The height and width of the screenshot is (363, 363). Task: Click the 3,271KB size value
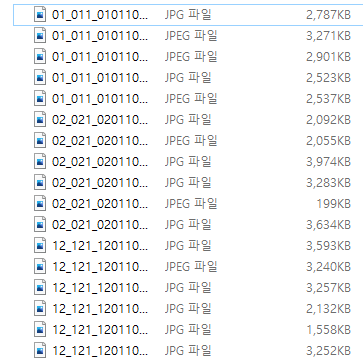tap(328, 36)
